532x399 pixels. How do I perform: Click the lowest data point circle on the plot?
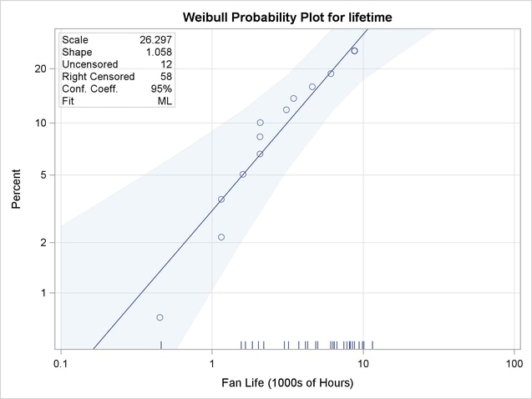pyautogui.click(x=160, y=317)
